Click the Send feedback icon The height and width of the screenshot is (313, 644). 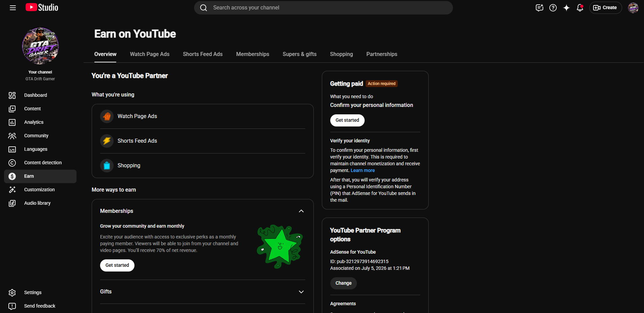pyautogui.click(x=12, y=306)
